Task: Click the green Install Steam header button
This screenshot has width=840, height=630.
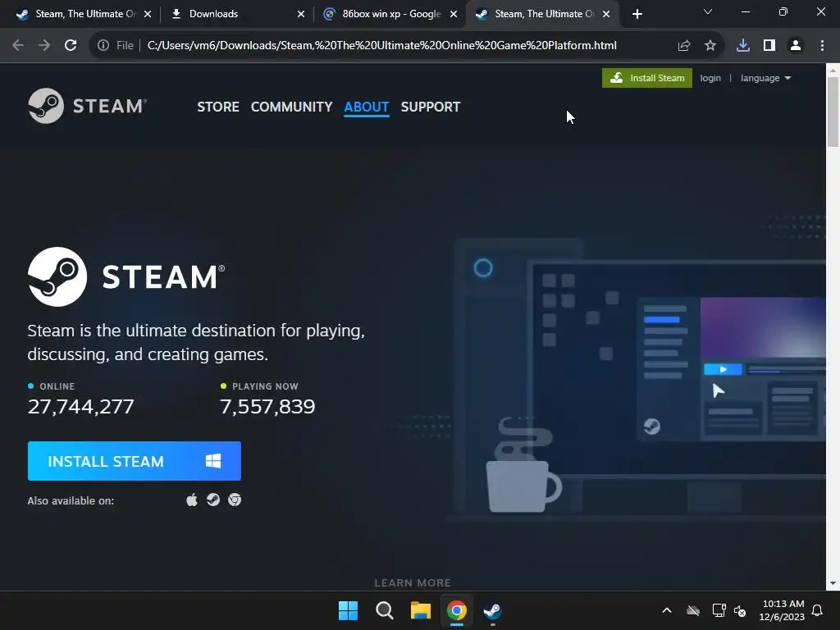Action: pos(647,78)
